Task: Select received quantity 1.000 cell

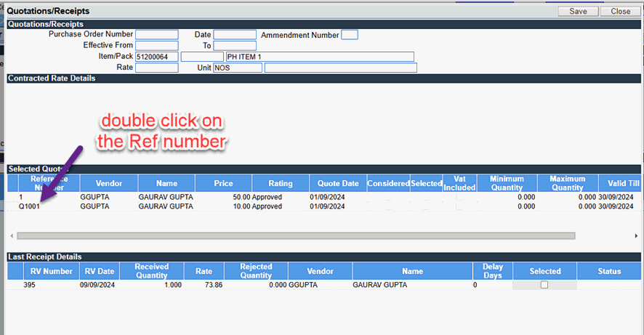Action: (x=173, y=285)
